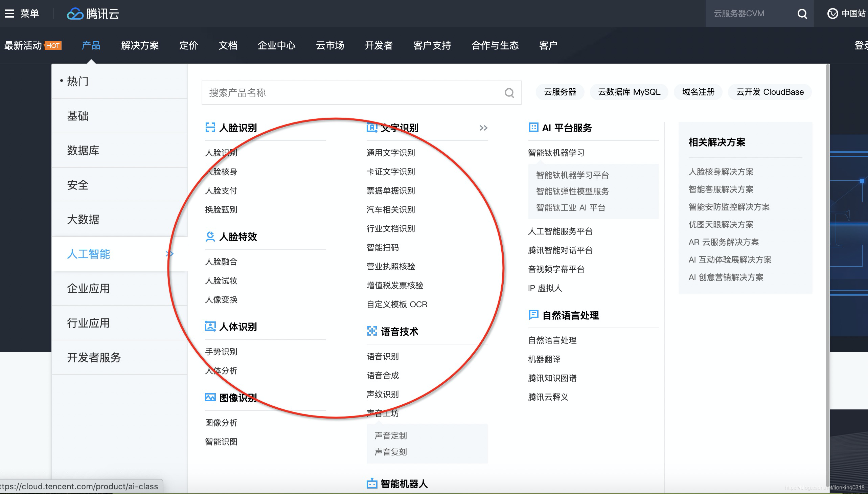Click the hamburger menu icon
Image resolution: width=868 pixels, height=494 pixels.
[9, 14]
